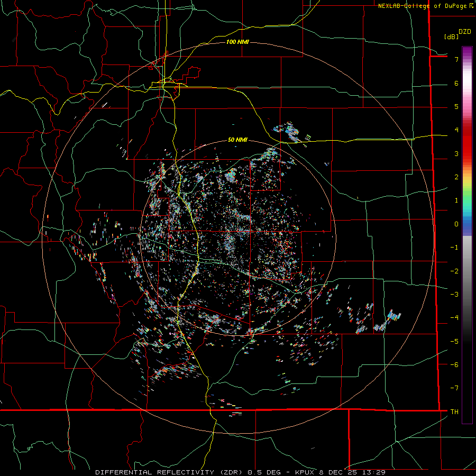Viewport: 476px width, 476px height.
Task: Select the -5 value on the dB scale
Action: click(x=454, y=342)
